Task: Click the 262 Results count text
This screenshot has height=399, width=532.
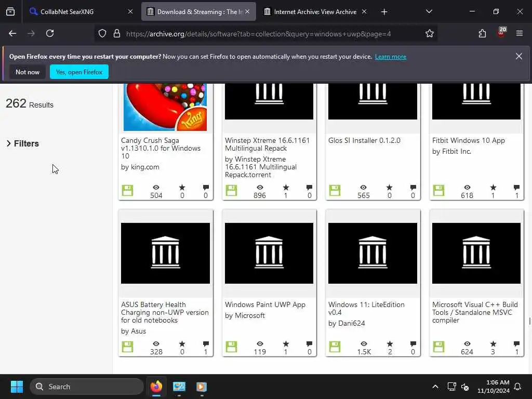Action: (30, 103)
